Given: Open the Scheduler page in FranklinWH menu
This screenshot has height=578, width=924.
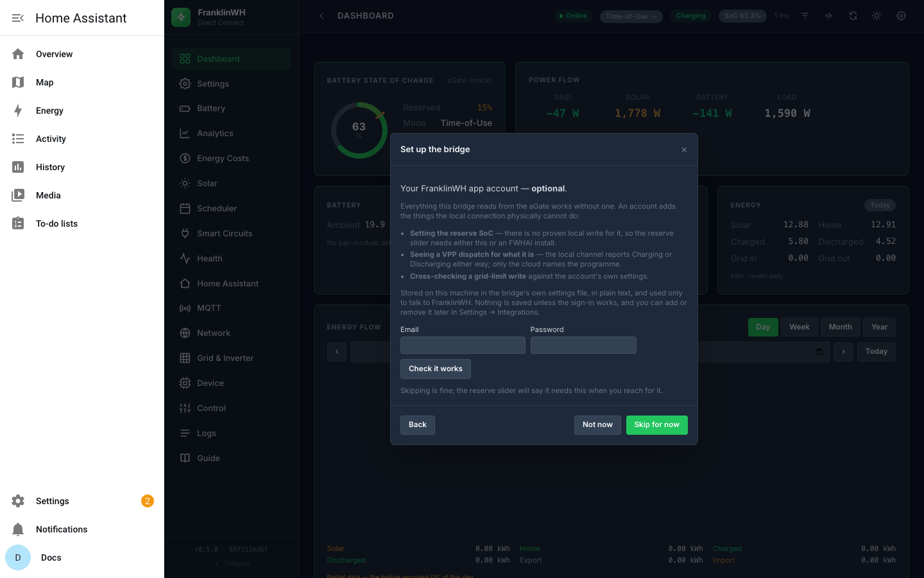Looking at the screenshot, I should 231,209.
